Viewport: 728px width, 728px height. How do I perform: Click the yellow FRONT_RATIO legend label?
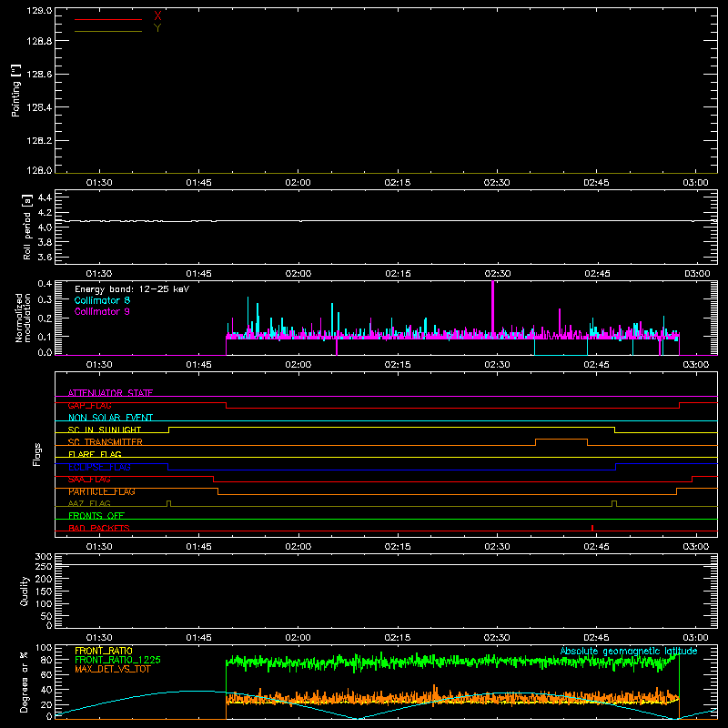coord(104,651)
